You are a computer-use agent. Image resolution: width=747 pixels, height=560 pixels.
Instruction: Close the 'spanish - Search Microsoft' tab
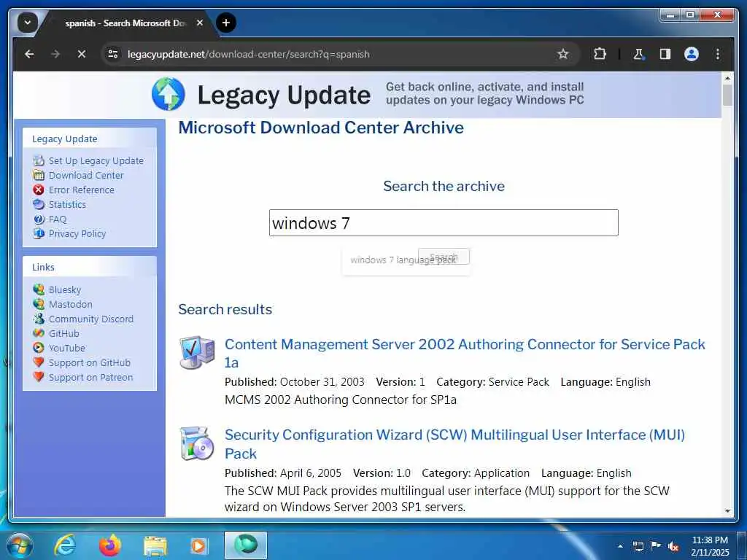[x=200, y=23]
